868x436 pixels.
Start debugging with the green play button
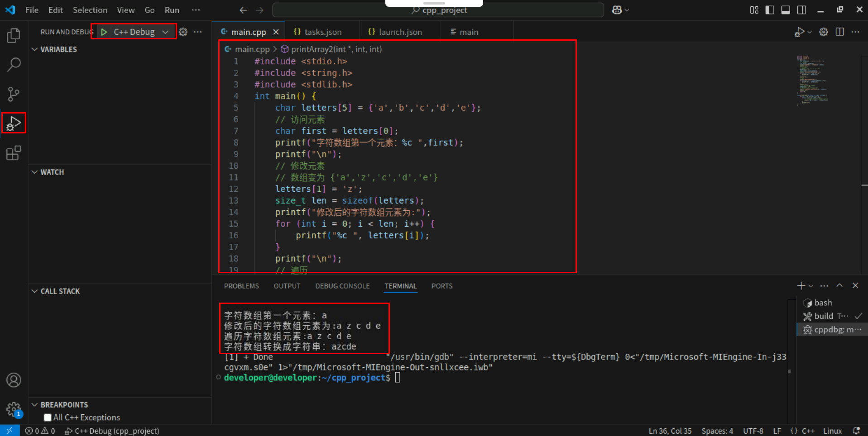click(104, 32)
